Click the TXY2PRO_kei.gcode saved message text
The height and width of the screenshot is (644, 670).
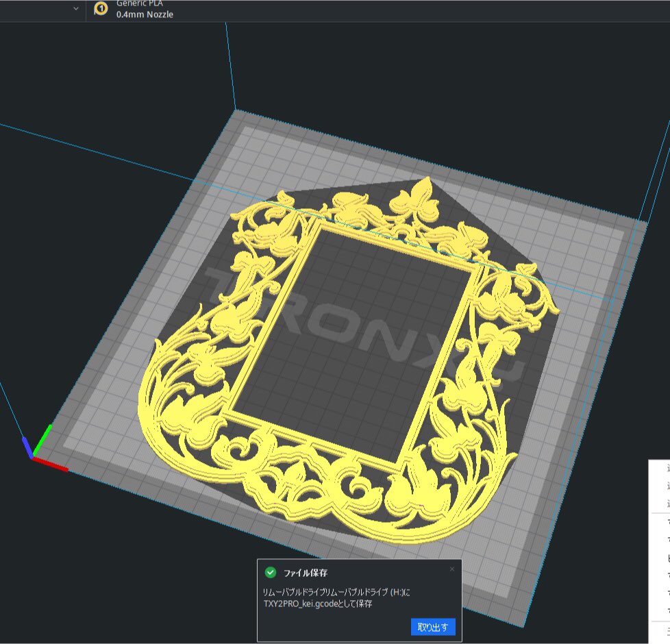tap(336, 598)
